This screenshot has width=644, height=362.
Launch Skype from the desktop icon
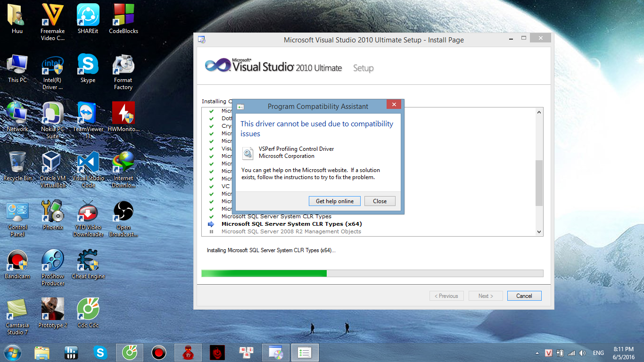pos(88,68)
